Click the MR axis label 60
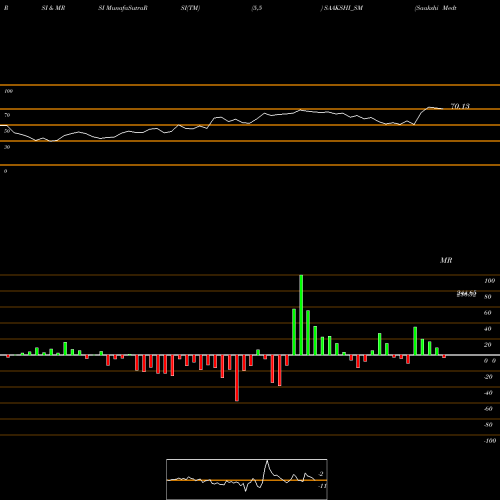The height and width of the screenshot is (500, 500). 488,313
